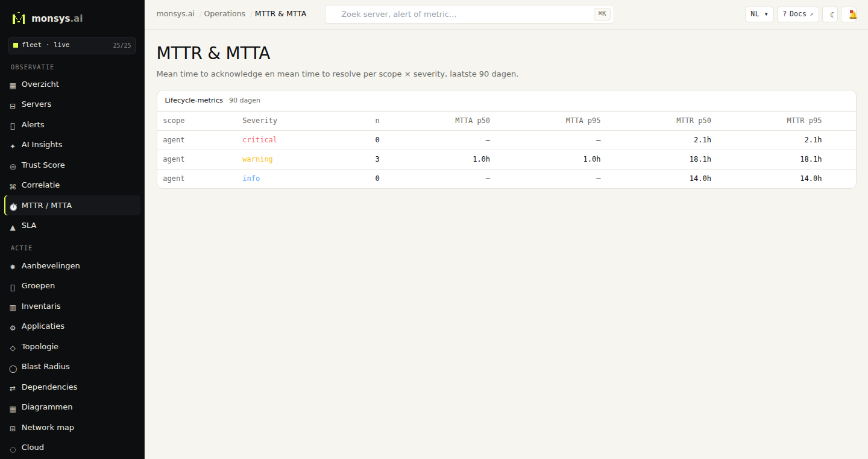Viewport: 868px width, 459px height.
Task: Click the Lifecycle-metrics card title
Action: [x=193, y=101]
